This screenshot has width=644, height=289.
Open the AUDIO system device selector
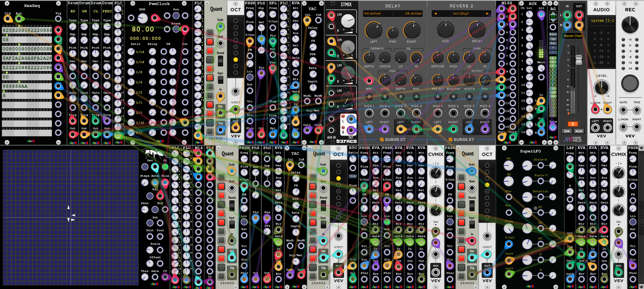602,21
